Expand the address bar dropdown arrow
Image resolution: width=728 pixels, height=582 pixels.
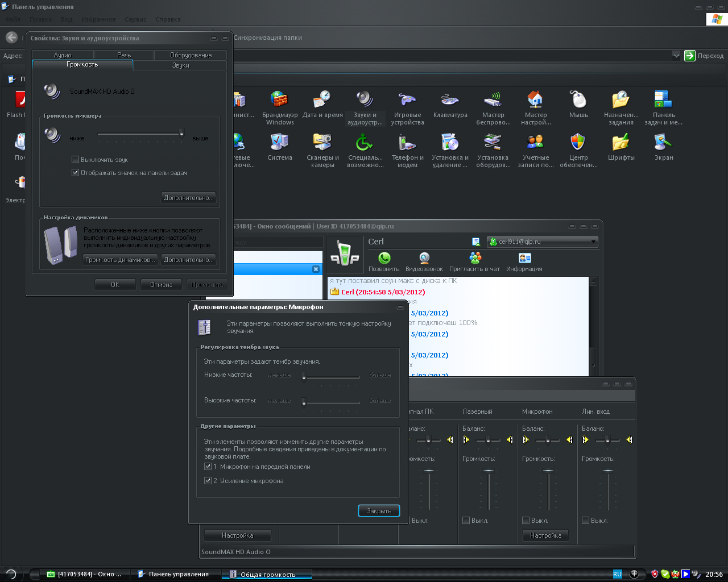click(676, 56)
